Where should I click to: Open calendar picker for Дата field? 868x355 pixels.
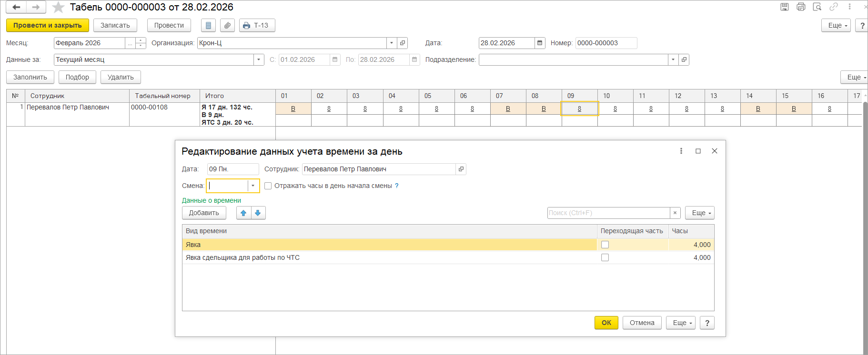click(x=540, y=43)
